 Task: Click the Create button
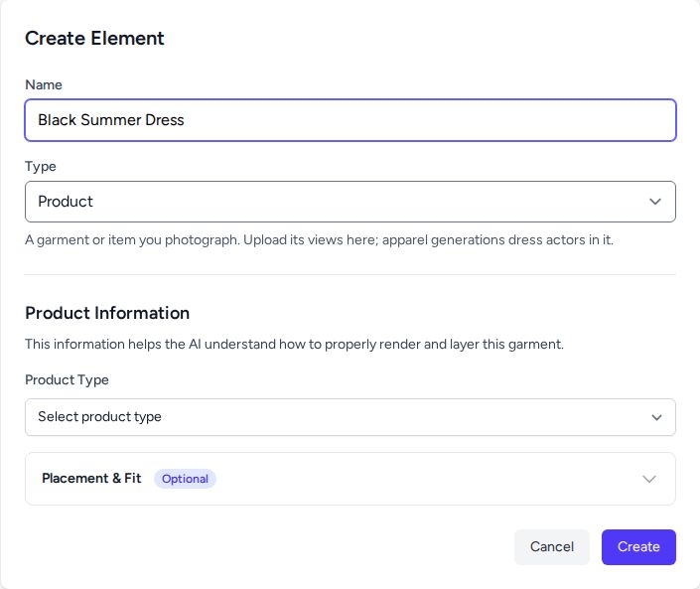(638, 547)
